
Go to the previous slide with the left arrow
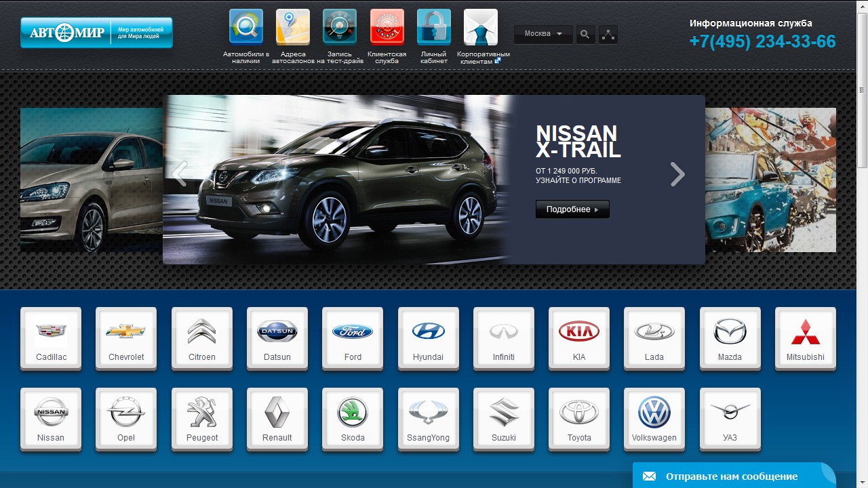pos(179,174)
